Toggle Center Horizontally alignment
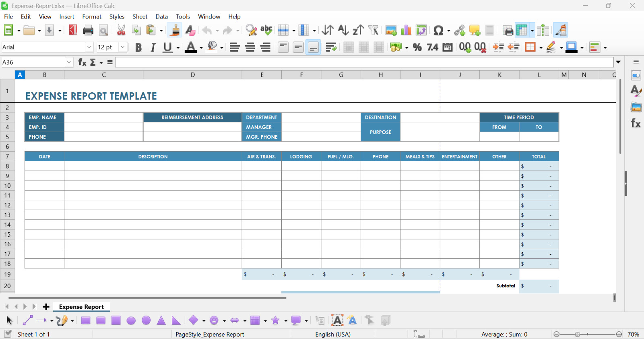Viewport: 644px width, 339px height. 250,47
